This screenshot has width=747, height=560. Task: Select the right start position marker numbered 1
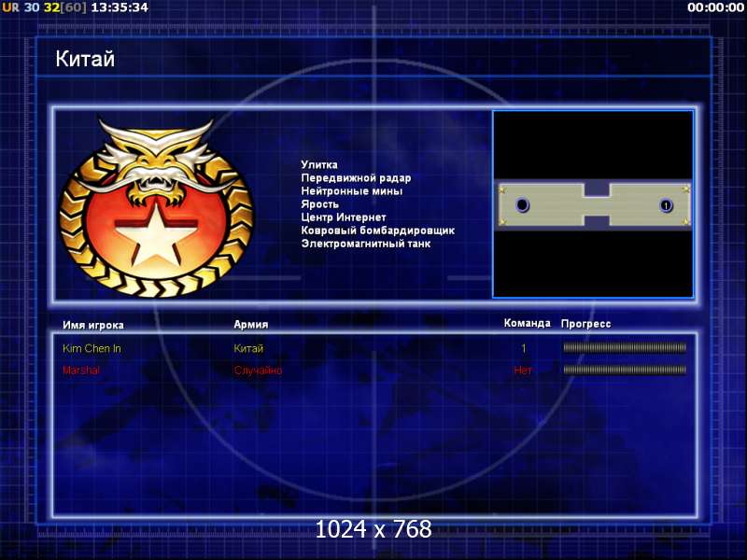tap(666, 205)
